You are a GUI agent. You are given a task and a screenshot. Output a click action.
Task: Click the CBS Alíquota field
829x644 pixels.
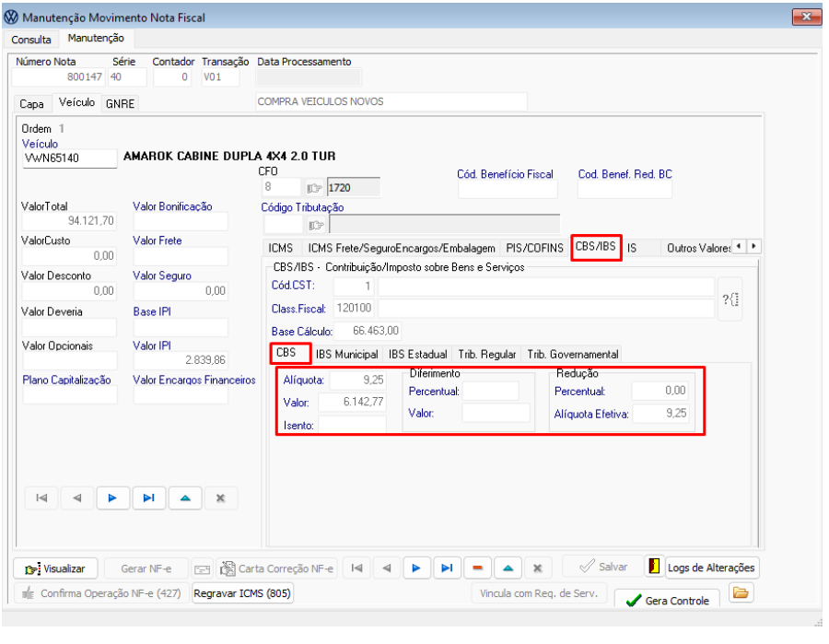point(357,379)
